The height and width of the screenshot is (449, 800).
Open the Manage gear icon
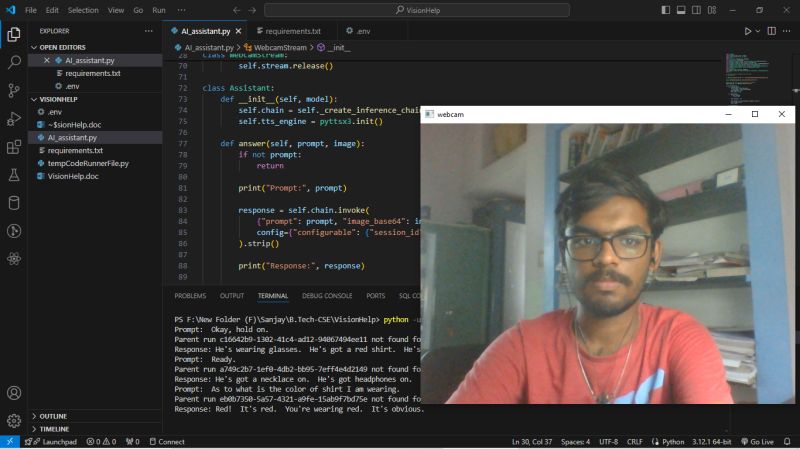click(14, 420)
